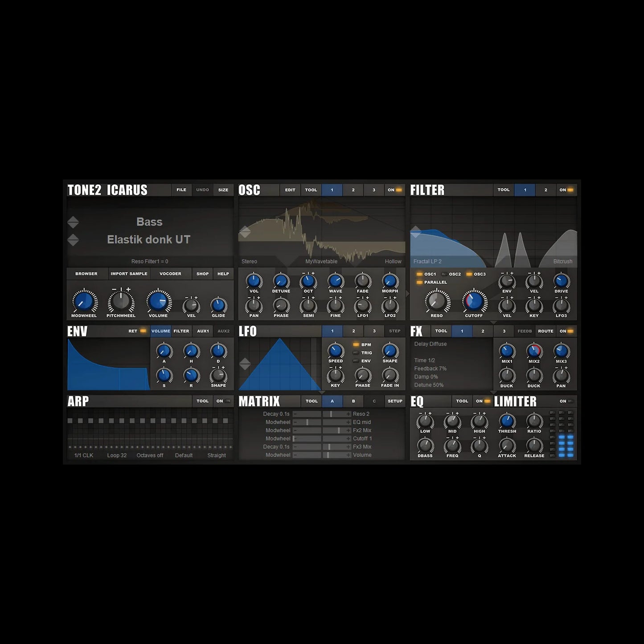Select FX slot tab 2

tap(483, 331)
